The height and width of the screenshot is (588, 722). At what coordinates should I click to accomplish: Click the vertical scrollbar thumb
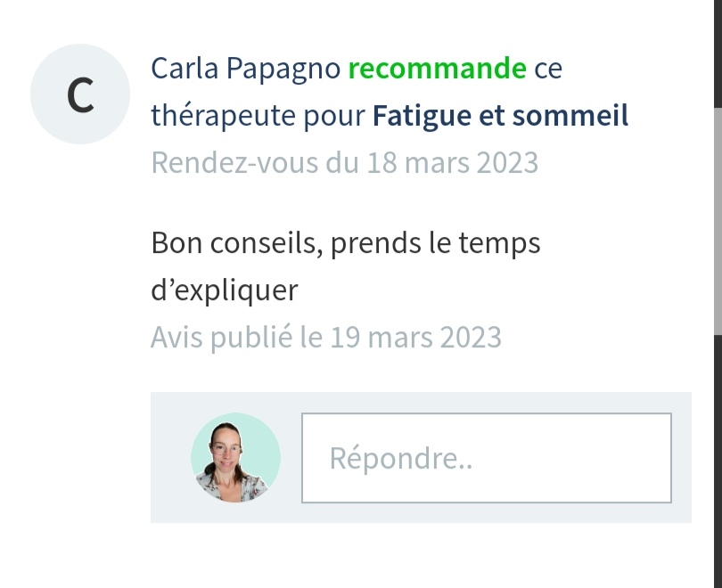click(718, 221)
